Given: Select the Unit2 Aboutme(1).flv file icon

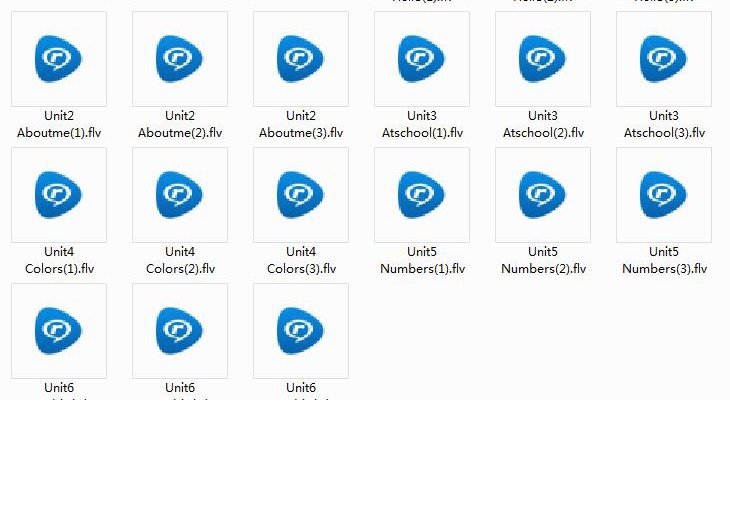Looking at the screenshot, I should pyautogui.click(x=59, y=59).
